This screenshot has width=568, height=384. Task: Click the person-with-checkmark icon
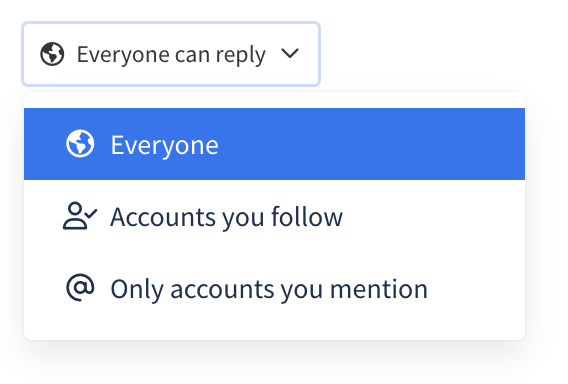point(80,216)
